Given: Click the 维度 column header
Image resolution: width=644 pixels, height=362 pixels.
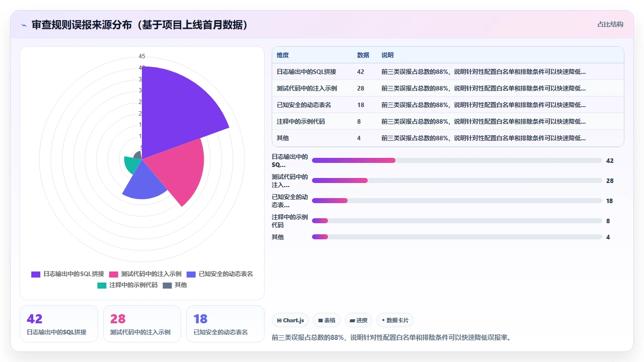Looking at the screenshot, I should (283, 55).
